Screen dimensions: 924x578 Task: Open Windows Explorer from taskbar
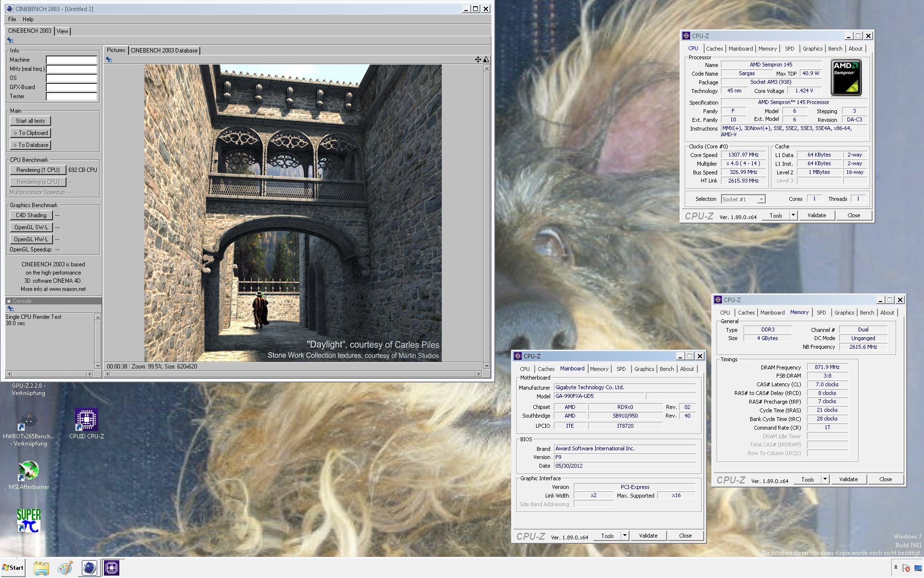[x=41, y=568]
